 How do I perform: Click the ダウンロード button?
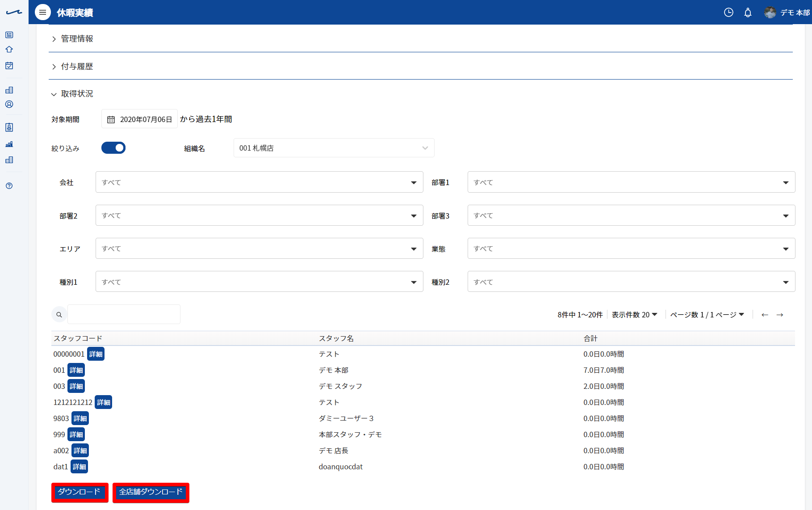click(x=80, y=492)
